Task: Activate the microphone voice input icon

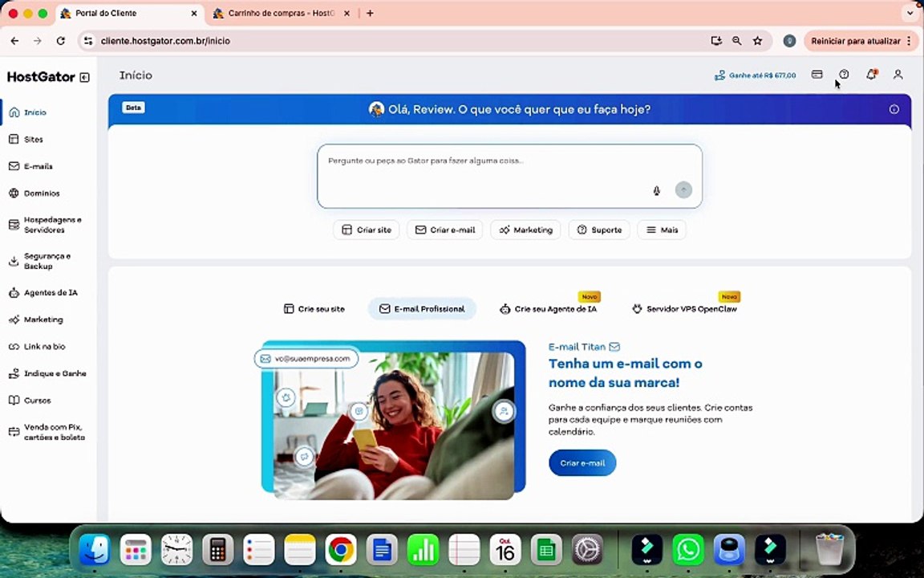Action: [x=656, y=190]
